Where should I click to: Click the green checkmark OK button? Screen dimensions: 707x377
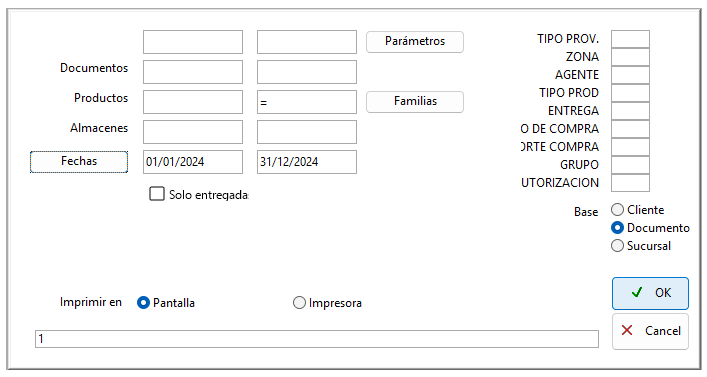650,293
